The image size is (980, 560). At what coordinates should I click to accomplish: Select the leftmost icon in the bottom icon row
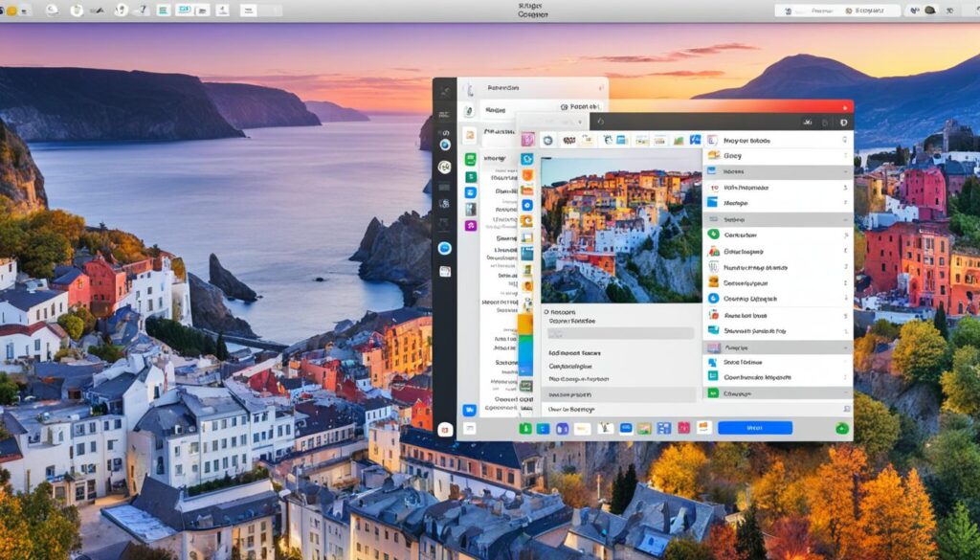[x=524, y=431]
